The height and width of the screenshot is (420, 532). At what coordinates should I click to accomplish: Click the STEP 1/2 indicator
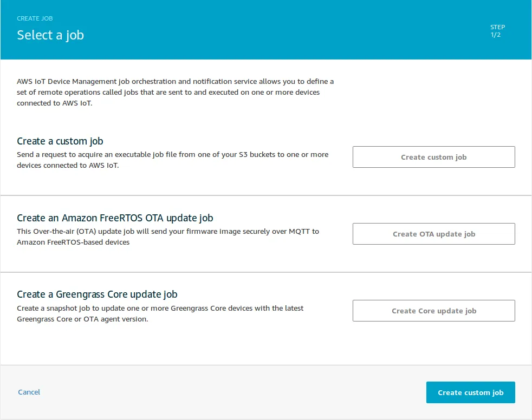497,31
